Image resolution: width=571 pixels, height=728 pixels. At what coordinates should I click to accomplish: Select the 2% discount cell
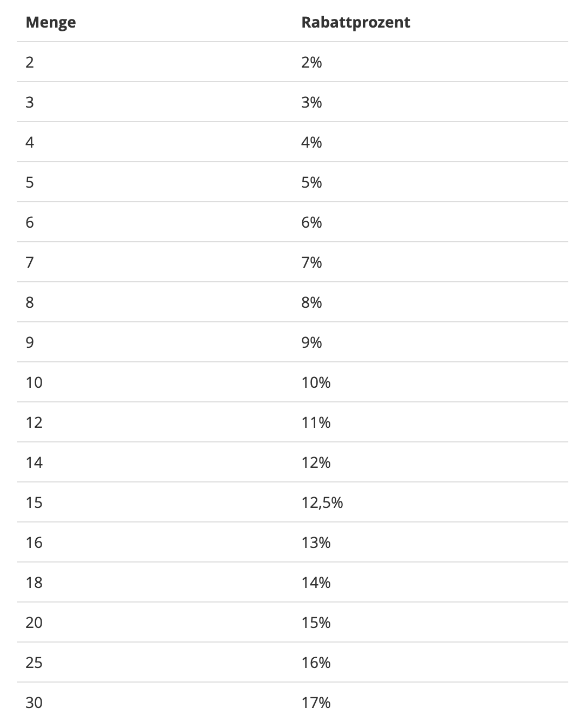(311, 62)
